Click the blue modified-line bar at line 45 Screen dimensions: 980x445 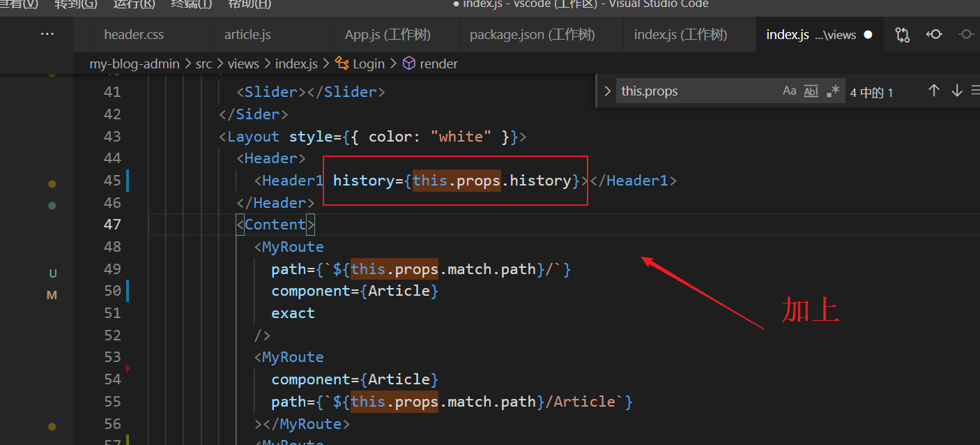click(128, 181)
